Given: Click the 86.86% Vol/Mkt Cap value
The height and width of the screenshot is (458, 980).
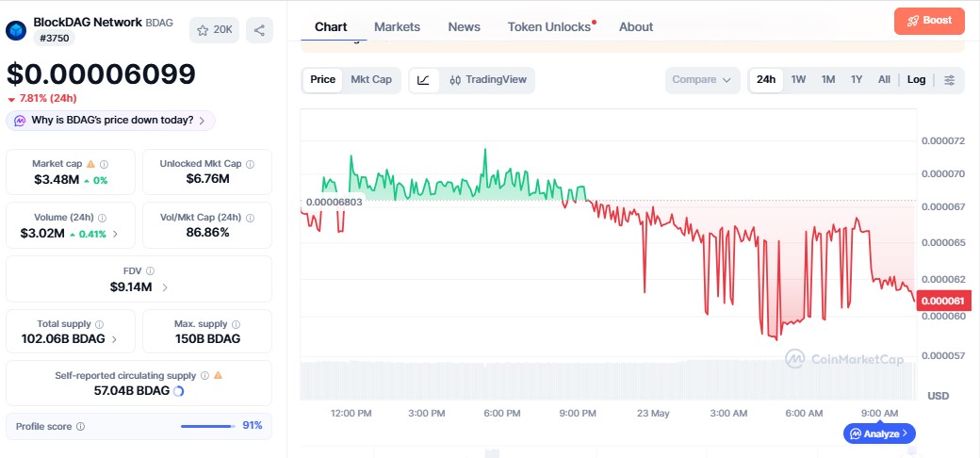Looking at the screenshot, I should [207, 233].
